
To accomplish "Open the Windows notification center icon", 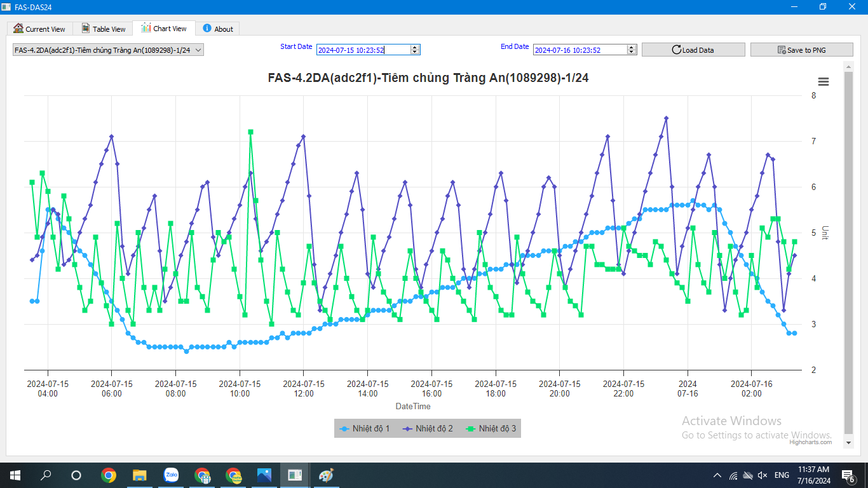I will coord(848,475).
